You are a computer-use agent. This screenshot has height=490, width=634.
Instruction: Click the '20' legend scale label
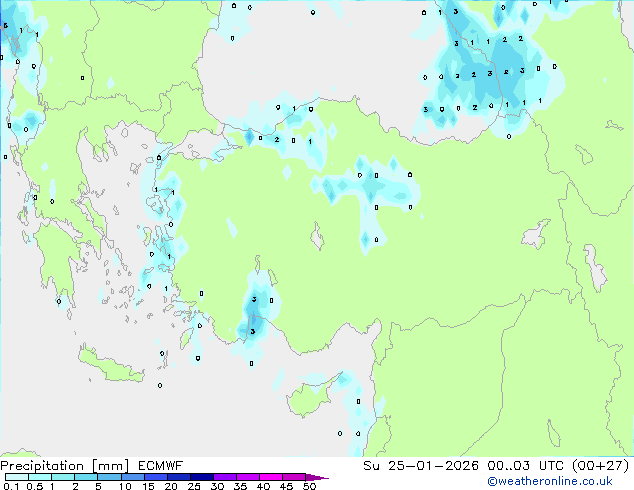tap(171, 486)
